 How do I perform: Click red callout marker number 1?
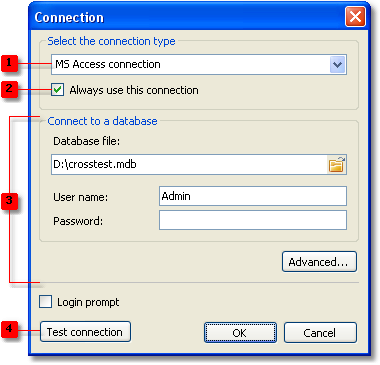pyautogui.click(x=9, y=63)
